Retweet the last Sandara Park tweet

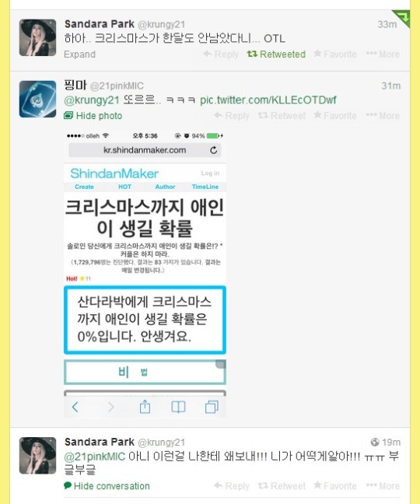coord(282,486)
